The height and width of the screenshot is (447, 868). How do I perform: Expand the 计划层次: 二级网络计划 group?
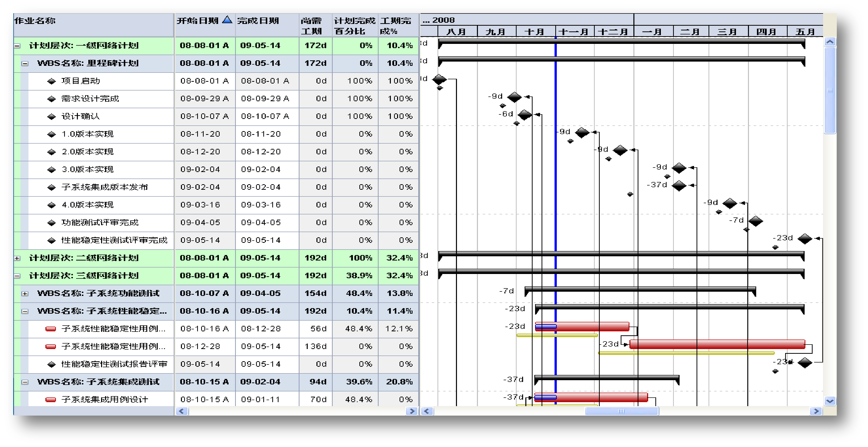[x=17, y=259]
